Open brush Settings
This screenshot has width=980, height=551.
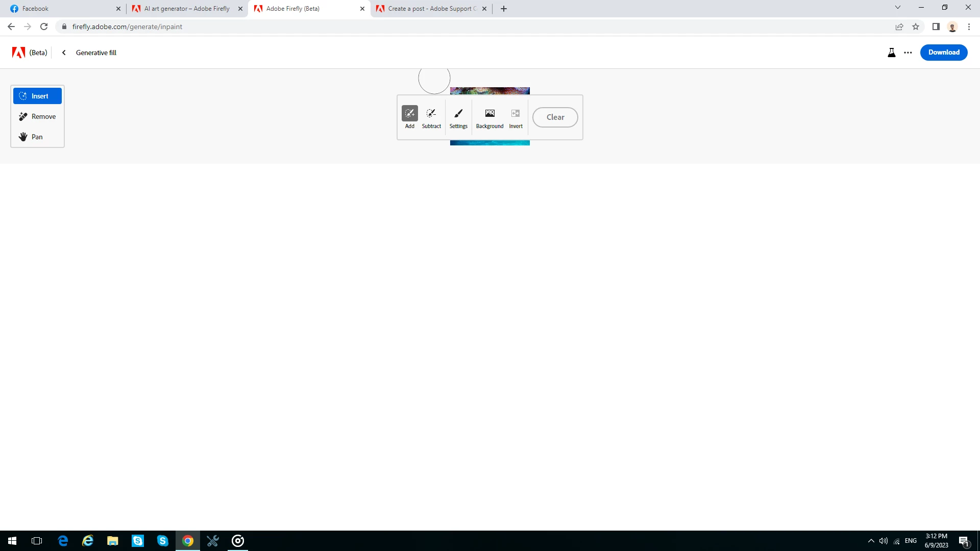458,117
